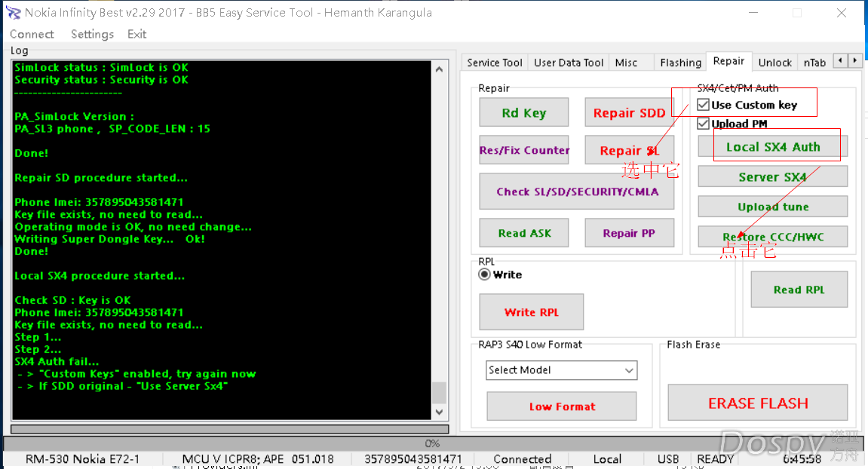This screenshot has width=868, height=469.
Task: Click IMEI 357895043581471 in status bar
Action: tap(413, 459)
